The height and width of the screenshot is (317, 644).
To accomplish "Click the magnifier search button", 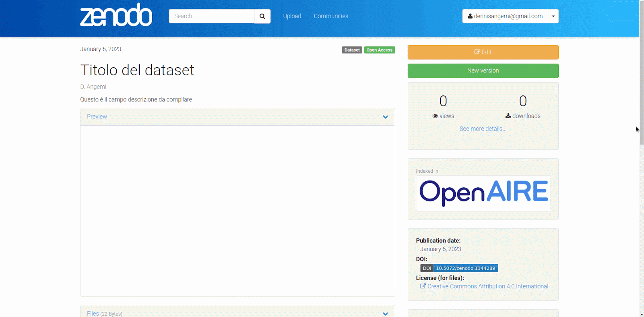I will coord(262,16).
